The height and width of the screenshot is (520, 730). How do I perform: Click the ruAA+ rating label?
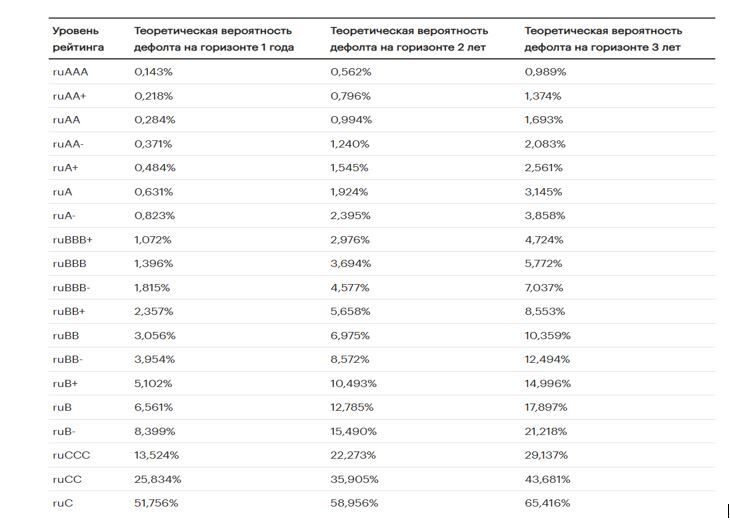coord(69,96)
